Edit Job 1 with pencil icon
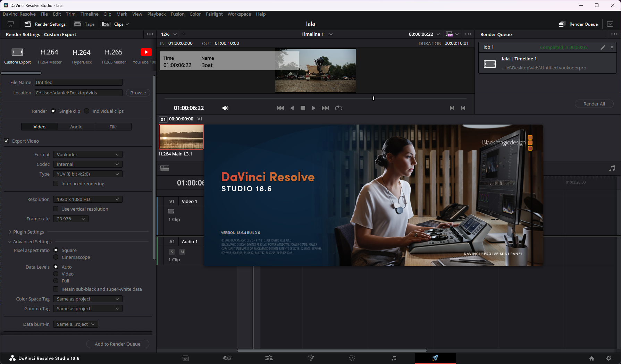Image resolution: width=621 pixels, height=364 pixels. point(603,47)
